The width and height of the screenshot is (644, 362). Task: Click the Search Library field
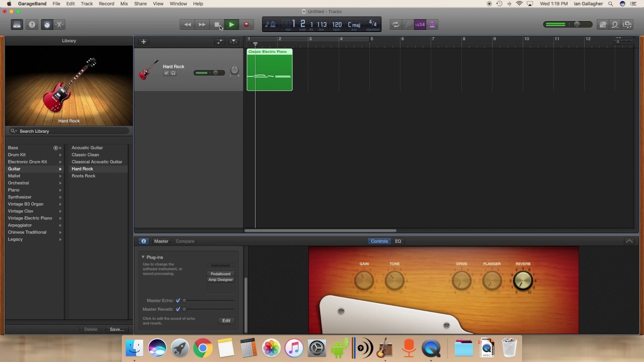tap(69, 131)
